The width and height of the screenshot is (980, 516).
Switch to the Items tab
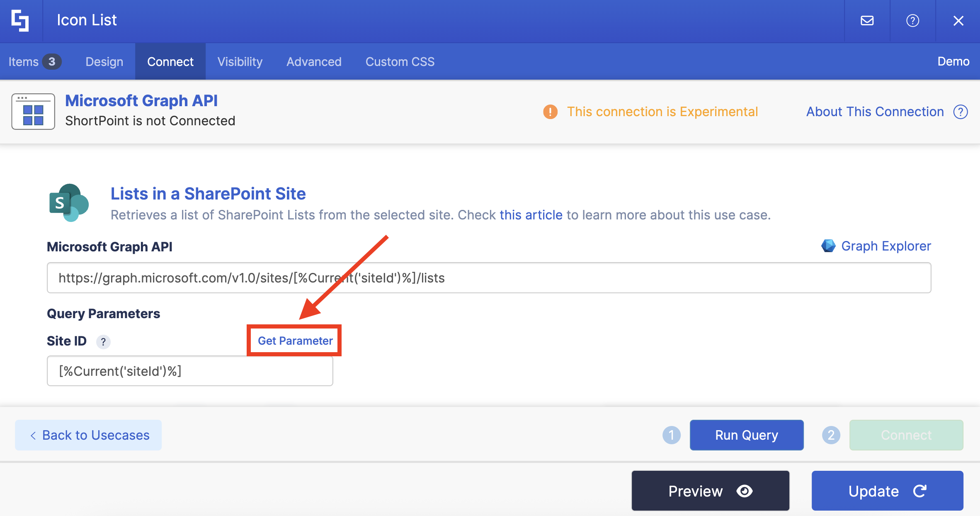point(35,62)
